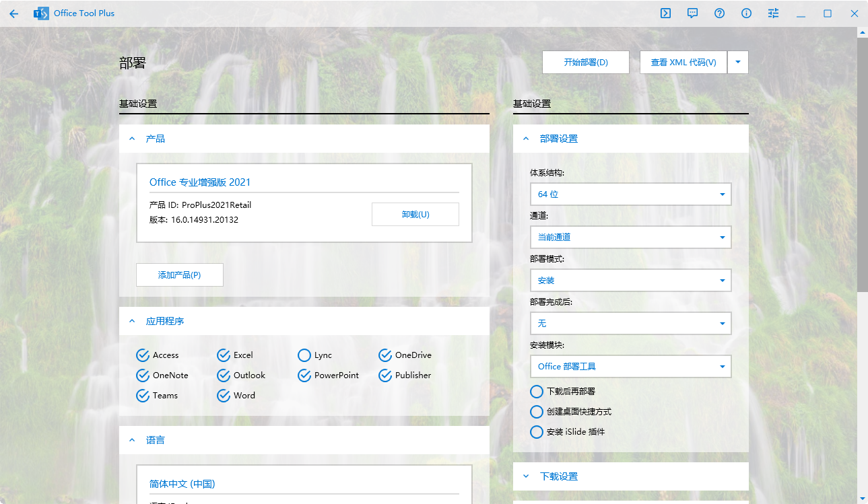The width and height of the screenshot is (868, 504).
Task: Open the 部署模式 dropdown showing 安装
Action: point(631,281)
